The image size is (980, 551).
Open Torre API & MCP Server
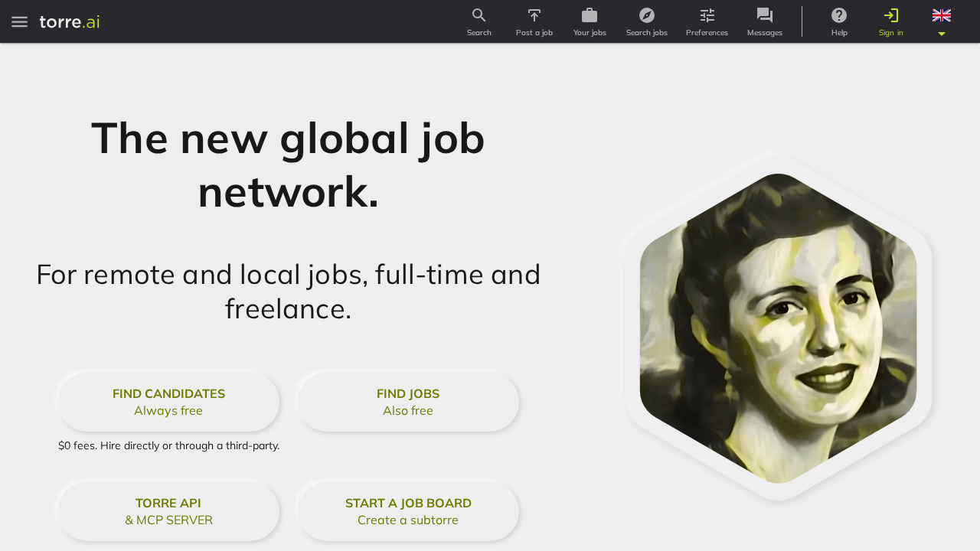pos(168,511)
